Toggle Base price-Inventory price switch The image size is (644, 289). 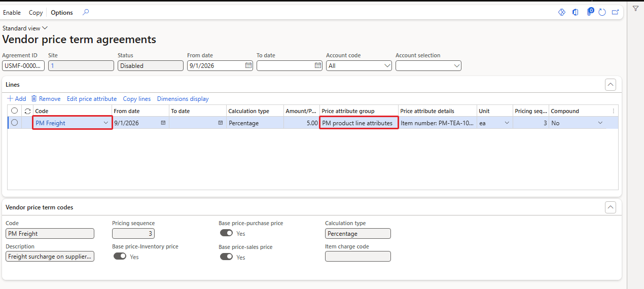click(x=120, y=257)
